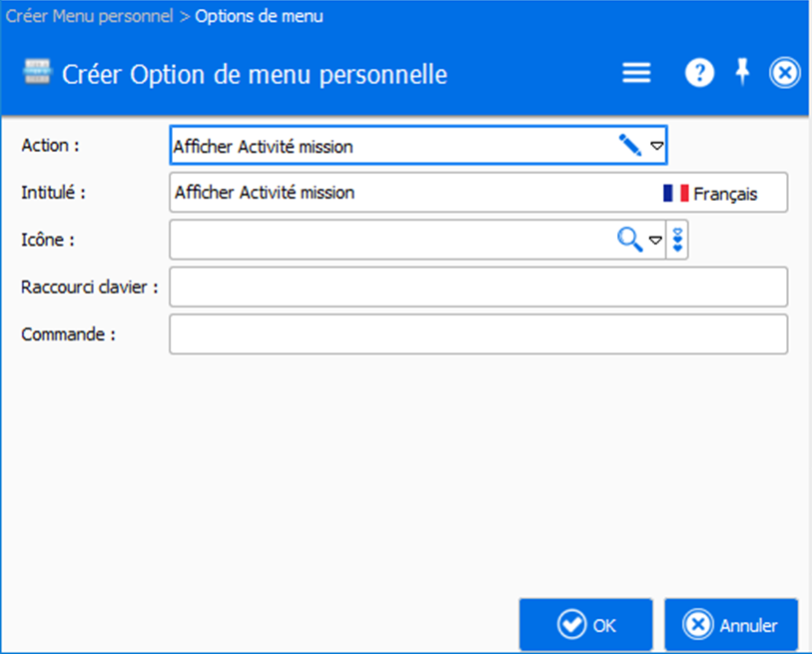Click into the Icône input field
Screen dimensions: 812x654
pos(390,240)
